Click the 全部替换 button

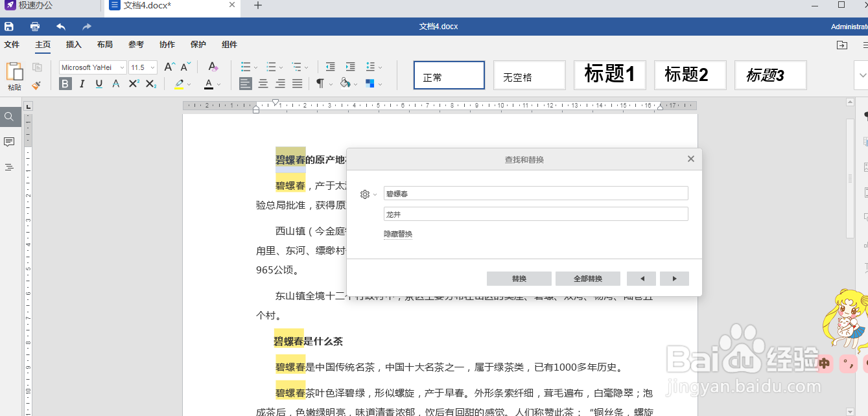click(x=587, y=278)
